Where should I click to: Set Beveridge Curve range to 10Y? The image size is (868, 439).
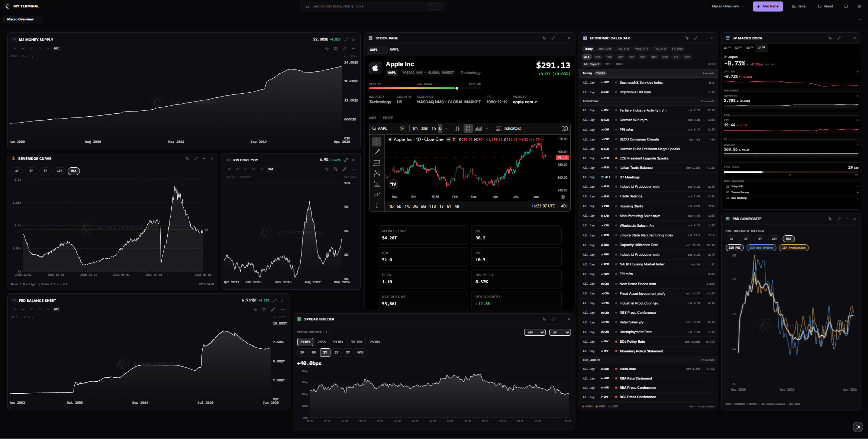(x=59, y=171)
